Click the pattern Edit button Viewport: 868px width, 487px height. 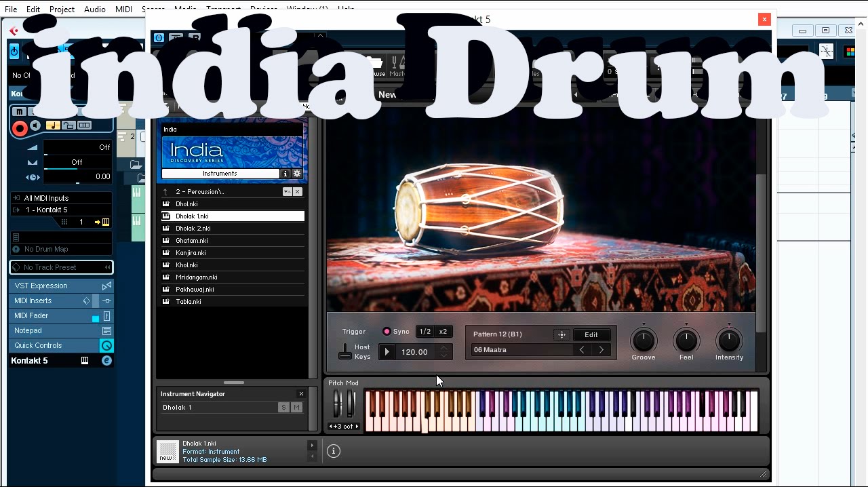(591, 335)
